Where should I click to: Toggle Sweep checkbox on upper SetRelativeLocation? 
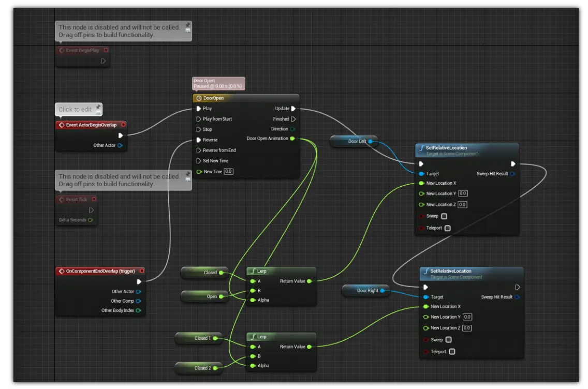tap(444, 216)
